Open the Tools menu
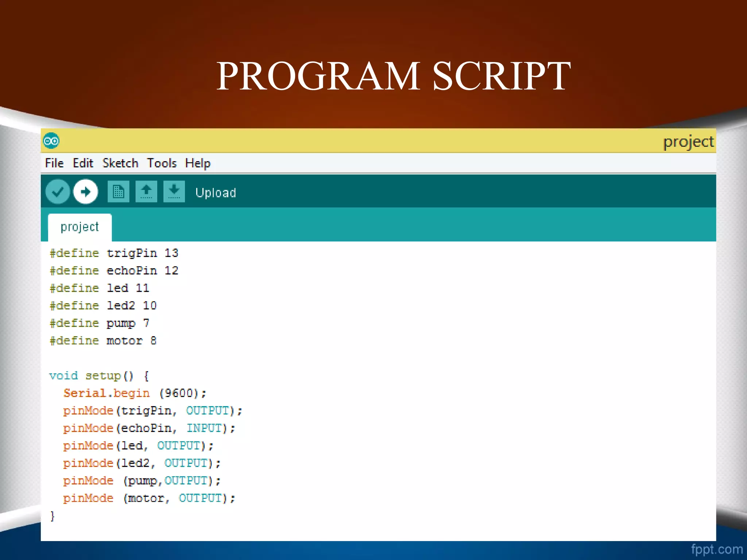This screenshot has height=560, width=747. pyautogui.click(x=162, y=163)
